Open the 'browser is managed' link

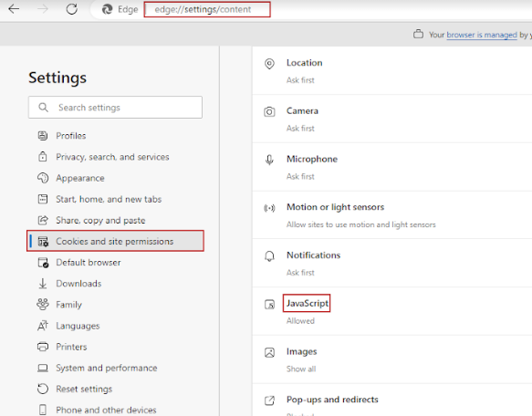(482, 35)
